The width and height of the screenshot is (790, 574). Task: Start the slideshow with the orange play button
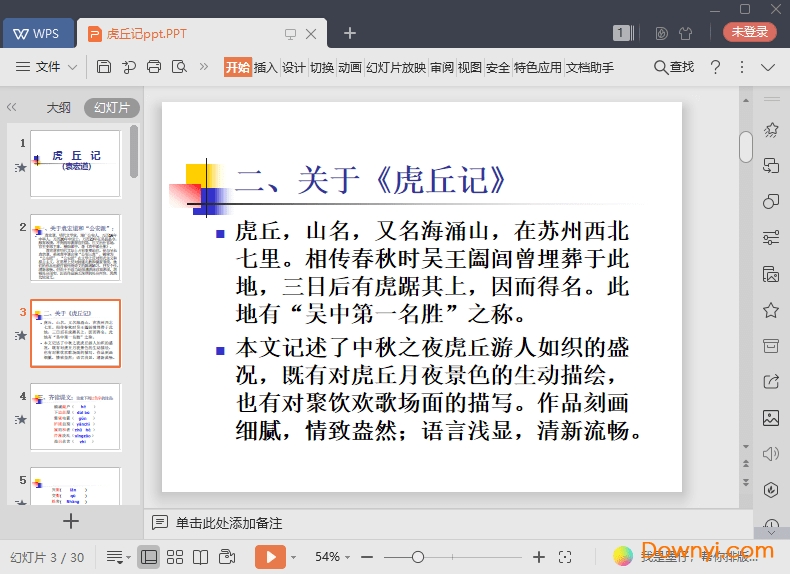tap(270, 556)
